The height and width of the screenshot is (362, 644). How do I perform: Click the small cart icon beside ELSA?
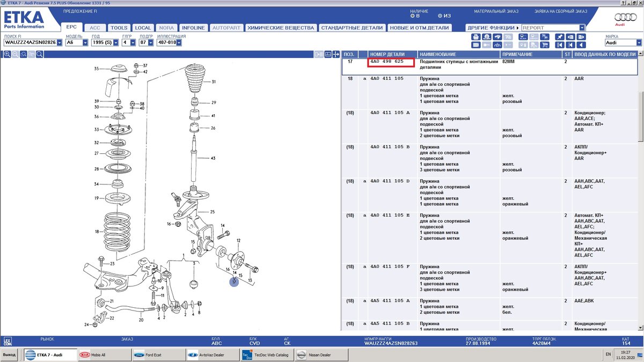545,36
